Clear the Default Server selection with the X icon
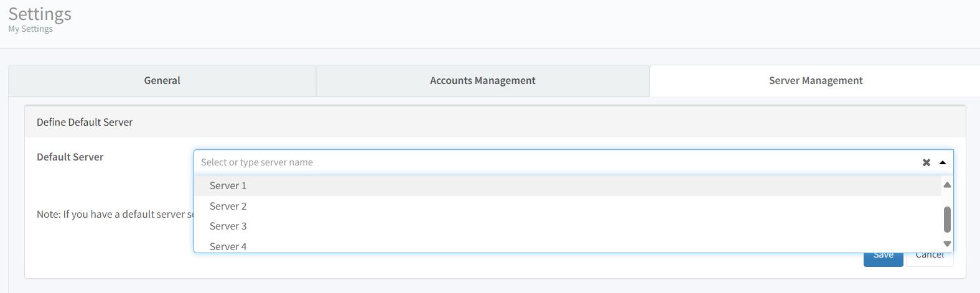 pyautogui.click(x=926, y=162)
